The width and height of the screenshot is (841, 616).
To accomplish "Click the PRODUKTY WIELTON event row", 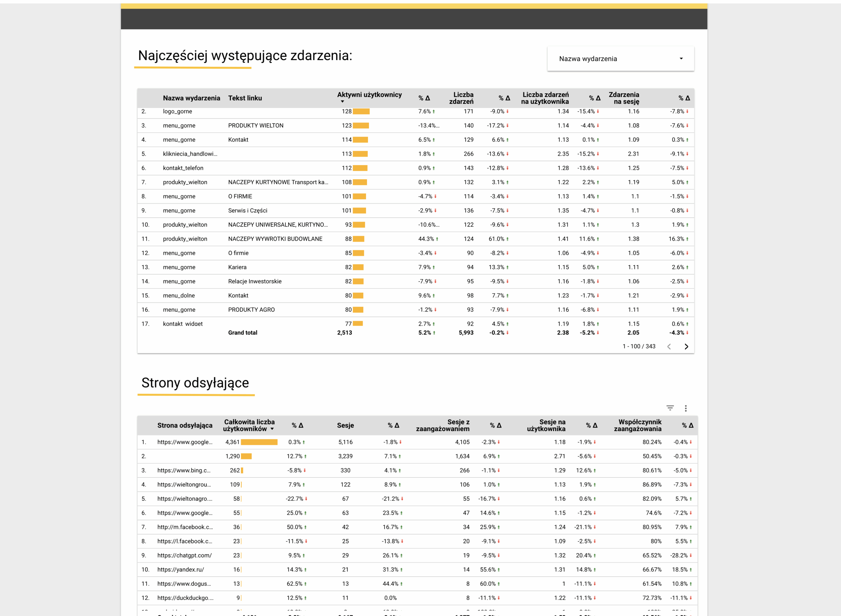I will (x=256, y=126).
